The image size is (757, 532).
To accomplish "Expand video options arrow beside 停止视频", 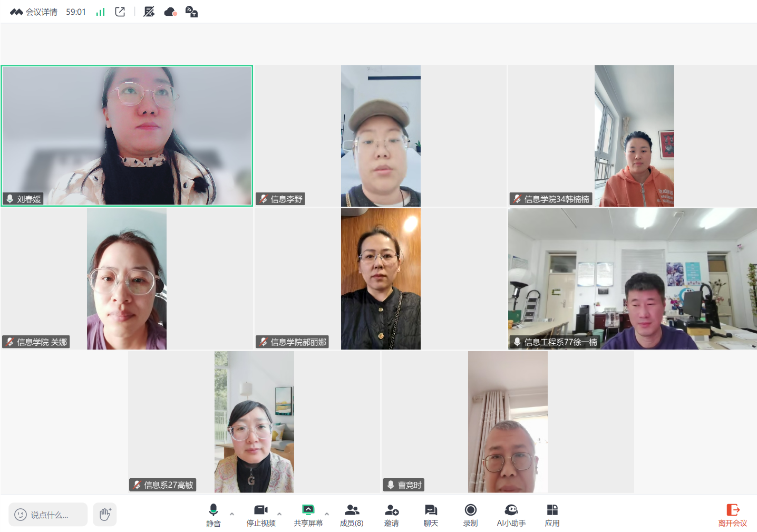I will pos(279,514).
